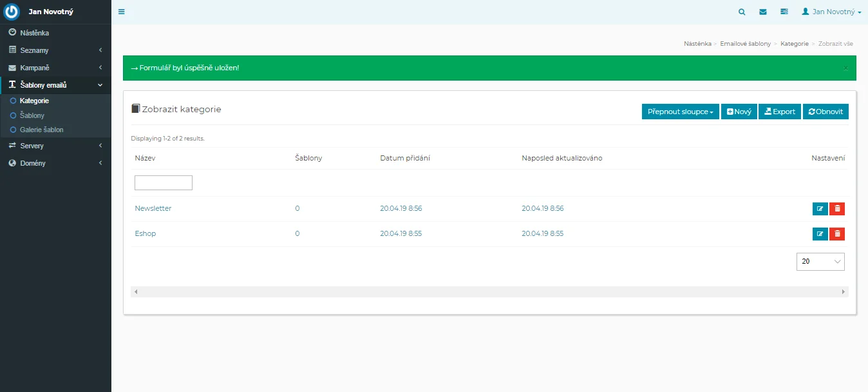Image resolution: width=868 pixels, height=392 pixels.
Task: Click the server list icon in header
Action: tap(784, 12)
